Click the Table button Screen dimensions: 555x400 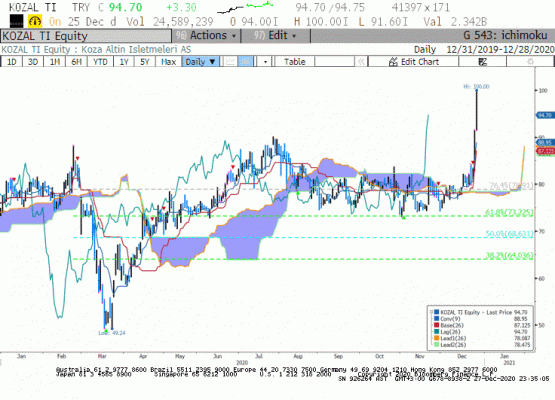pyautogui.click(x=294, y=62)
